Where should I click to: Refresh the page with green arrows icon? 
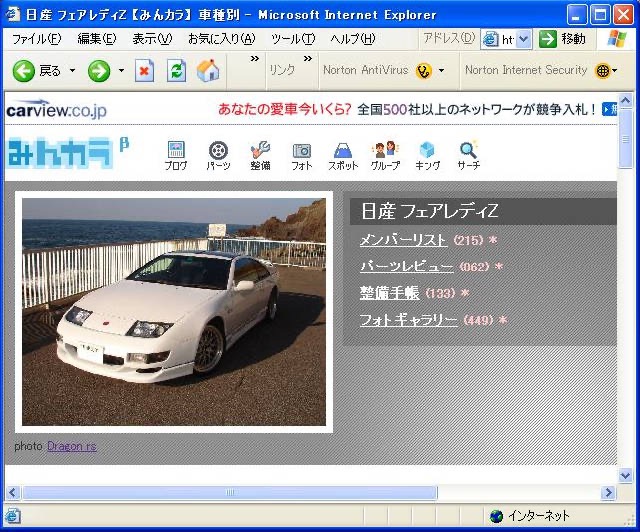click(x=176, y=71)
